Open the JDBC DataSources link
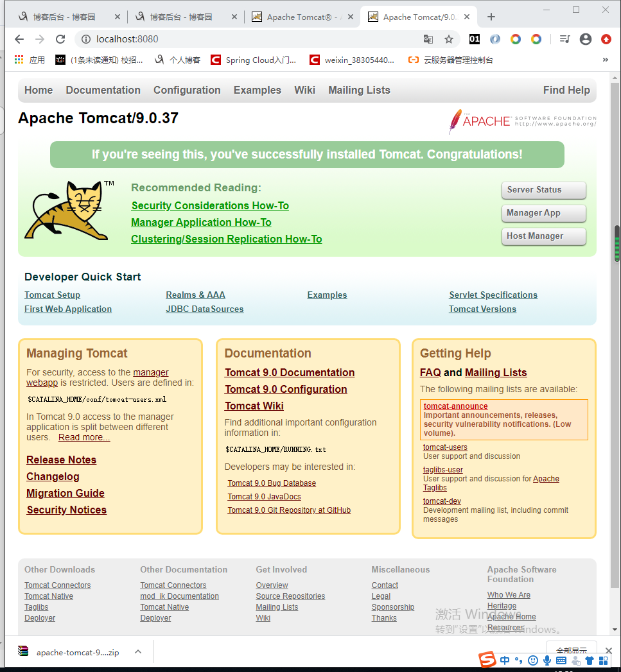Viewport: 621px width, 672px height. click(x=205, y=309)
